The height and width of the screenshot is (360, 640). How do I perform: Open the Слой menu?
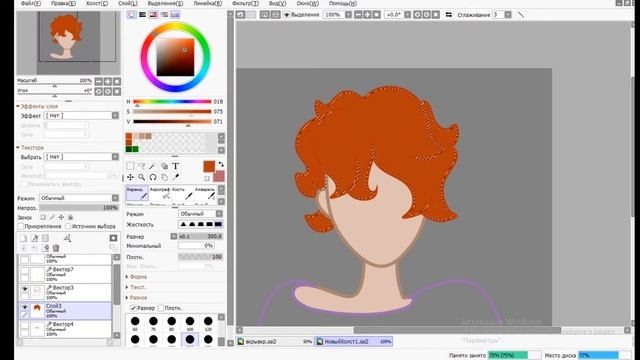pos(128,3)
